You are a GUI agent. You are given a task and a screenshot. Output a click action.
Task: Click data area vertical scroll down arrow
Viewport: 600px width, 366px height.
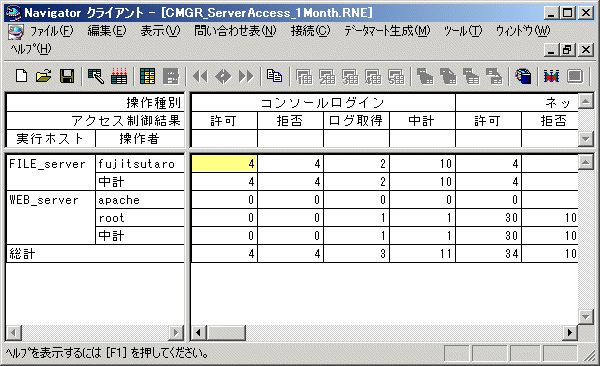(585, 317)
